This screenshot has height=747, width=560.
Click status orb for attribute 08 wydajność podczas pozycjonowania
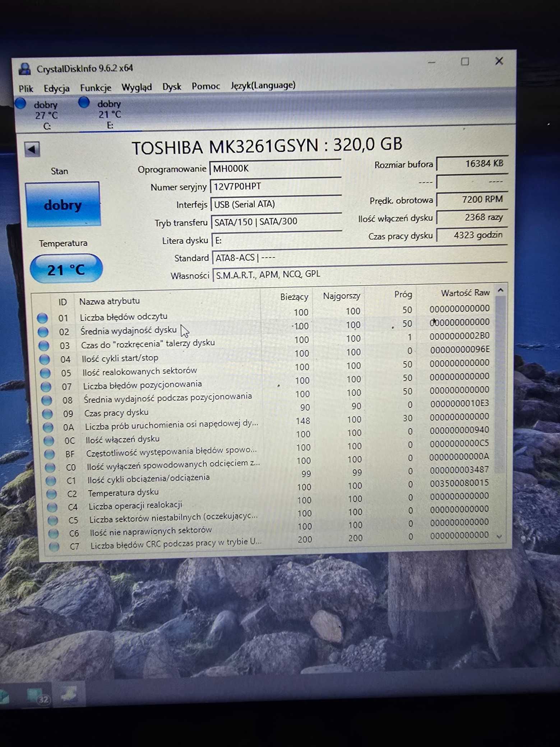47,400
